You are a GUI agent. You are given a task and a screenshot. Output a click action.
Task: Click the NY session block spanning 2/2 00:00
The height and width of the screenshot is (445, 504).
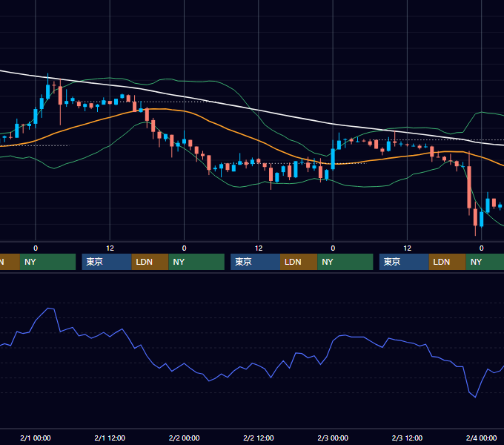(x=196, y=262)
